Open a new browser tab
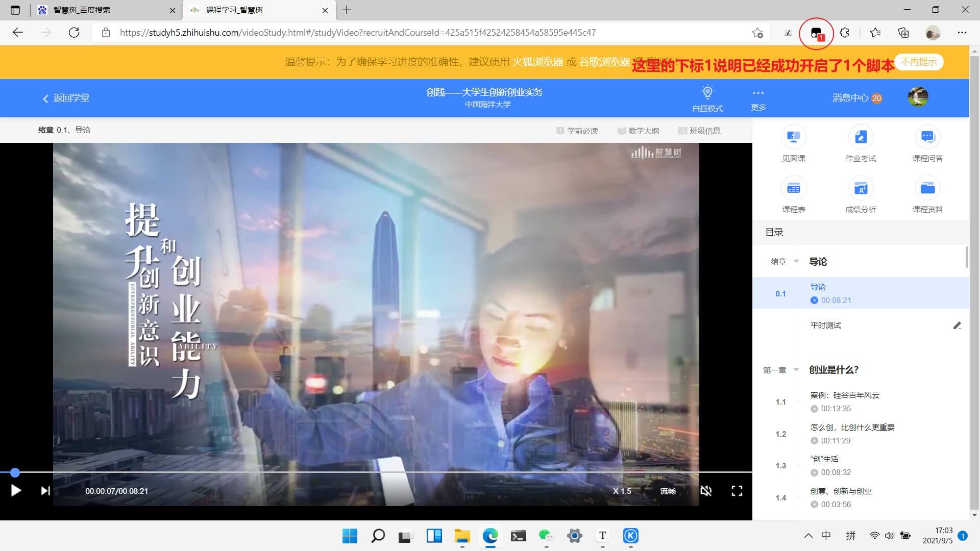 coord(347,10)
